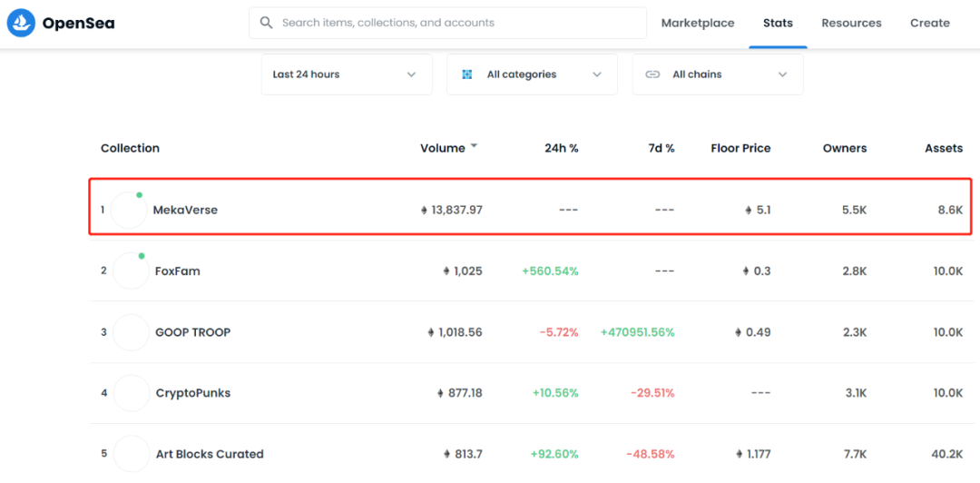
Task: Click the MekaVerse collection avatar
Action: (x=129, y=211)
